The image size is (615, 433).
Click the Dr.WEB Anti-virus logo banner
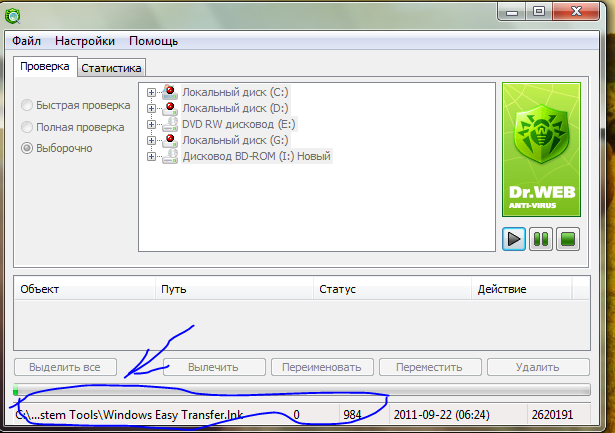click(541, 149)
